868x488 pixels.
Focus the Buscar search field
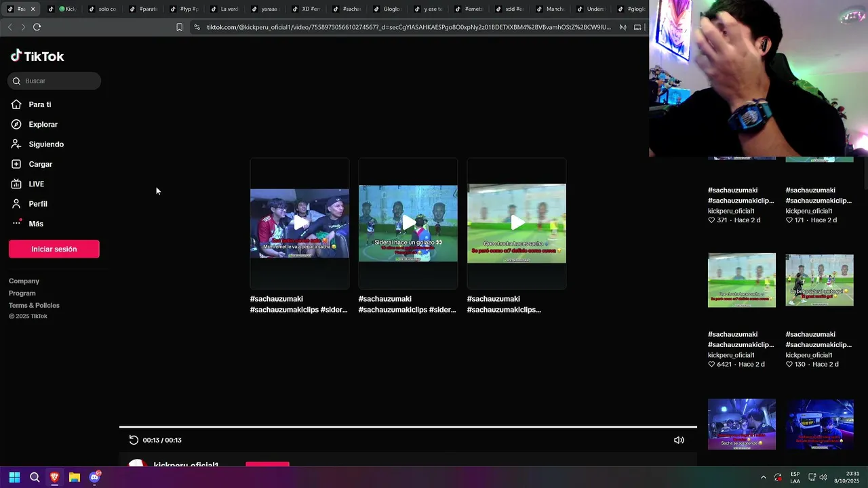click(x=54, y=81)
